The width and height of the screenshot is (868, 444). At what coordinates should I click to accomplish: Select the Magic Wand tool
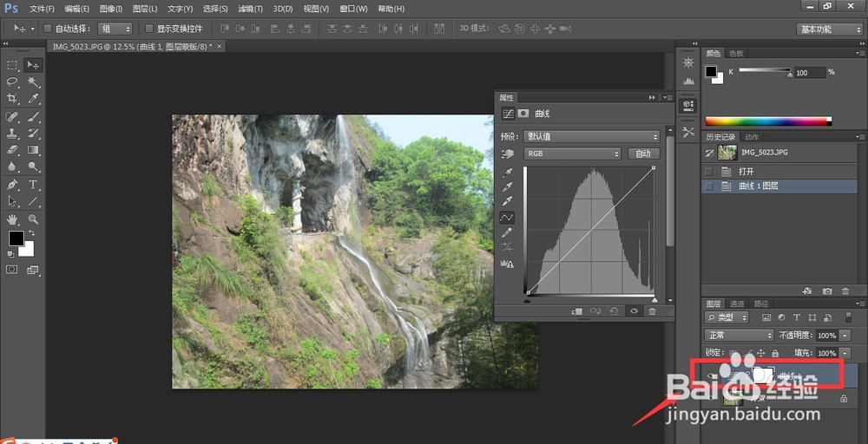click(33, 82)
